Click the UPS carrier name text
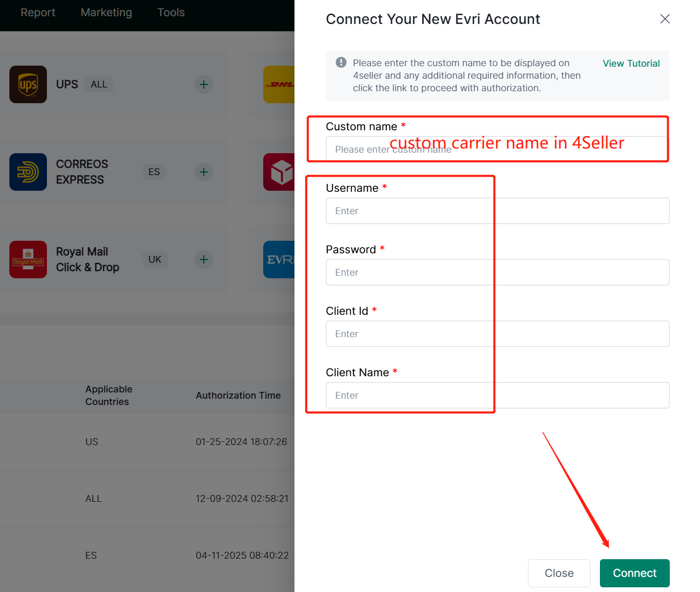This screenshot has height=592, width=700. click(x=67, y=84)
